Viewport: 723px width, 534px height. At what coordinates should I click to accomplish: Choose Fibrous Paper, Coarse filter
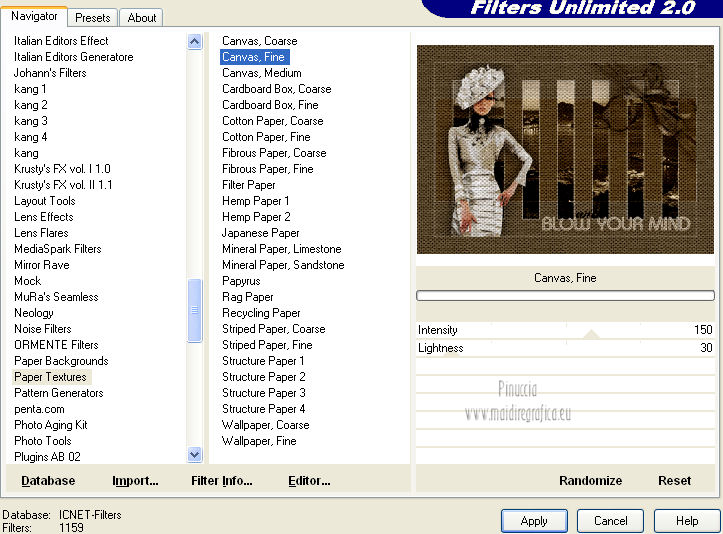point(274,153)
